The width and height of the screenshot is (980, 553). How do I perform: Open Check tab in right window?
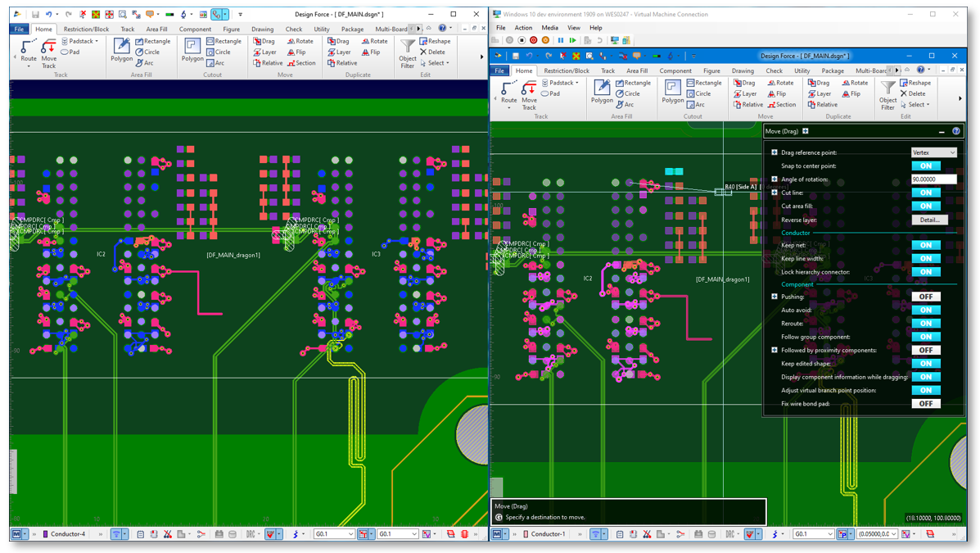tap(774, 70)
